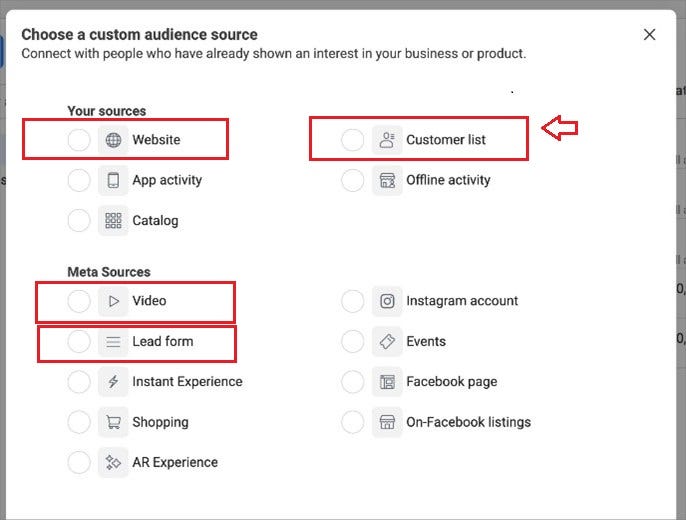Click the Customer list label text

click(446, 140)
